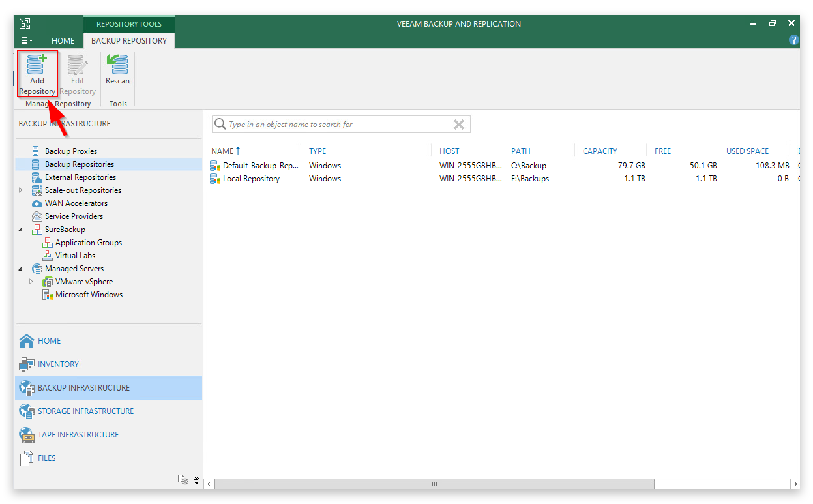The width and height of the screenshot is (813, 504).
Task: Clear the search box with X
Action: coord(459,125)
